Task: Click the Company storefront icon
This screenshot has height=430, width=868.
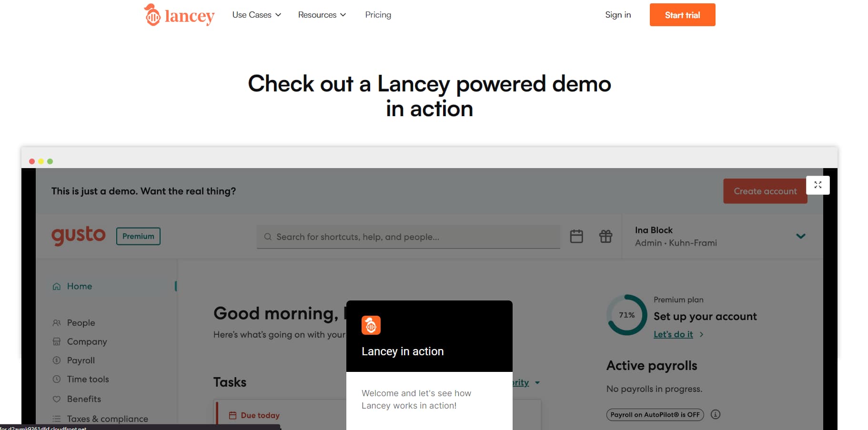Action: tap(57, 341)
